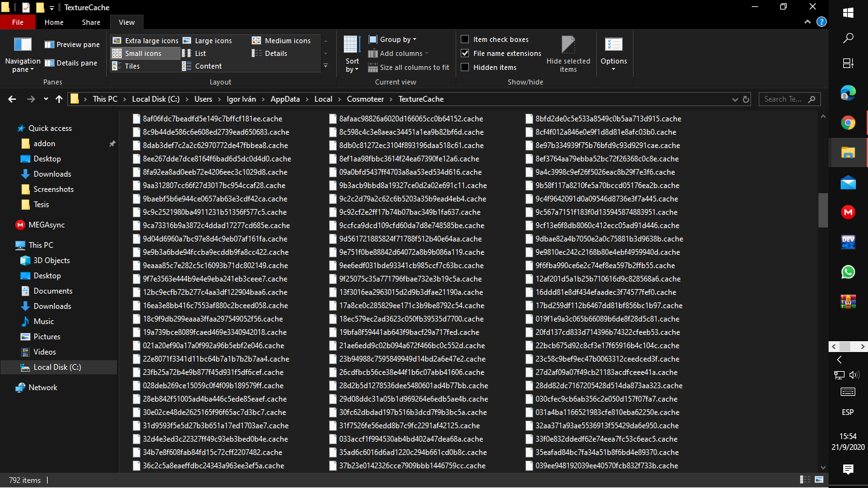Click the Back arrow navigation icon

click(x=11, y=99)
